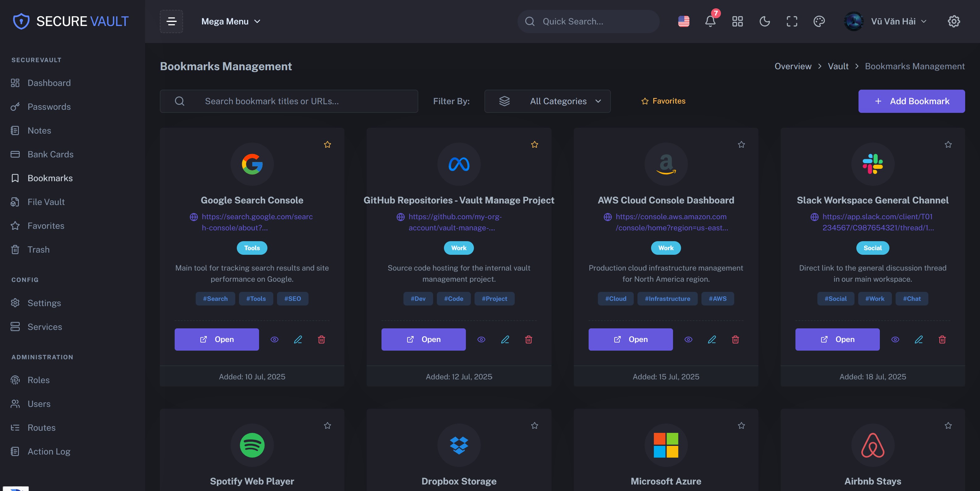
Task: Open Roles in sidebar
Action: click(30, 380)
